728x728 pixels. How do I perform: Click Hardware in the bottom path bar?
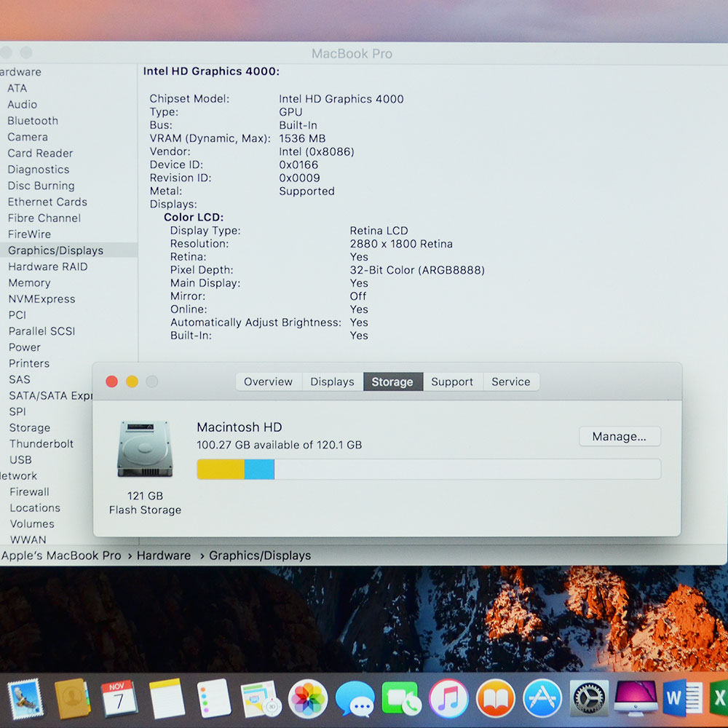tap(163, 555)
